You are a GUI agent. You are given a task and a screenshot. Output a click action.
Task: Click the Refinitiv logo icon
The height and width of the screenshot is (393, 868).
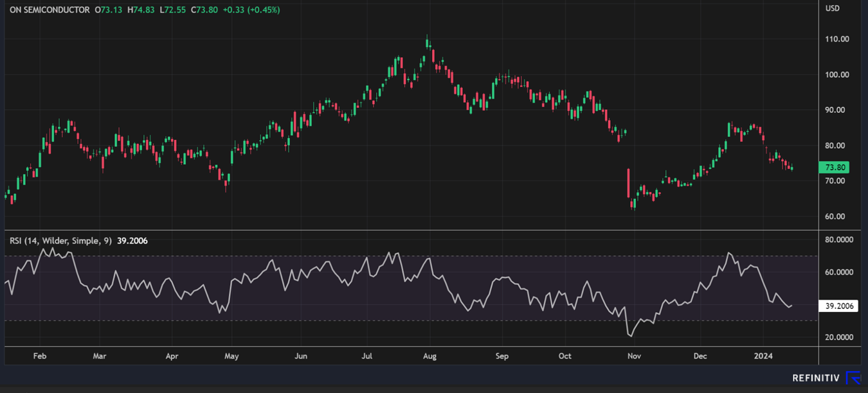coord(853,378)
